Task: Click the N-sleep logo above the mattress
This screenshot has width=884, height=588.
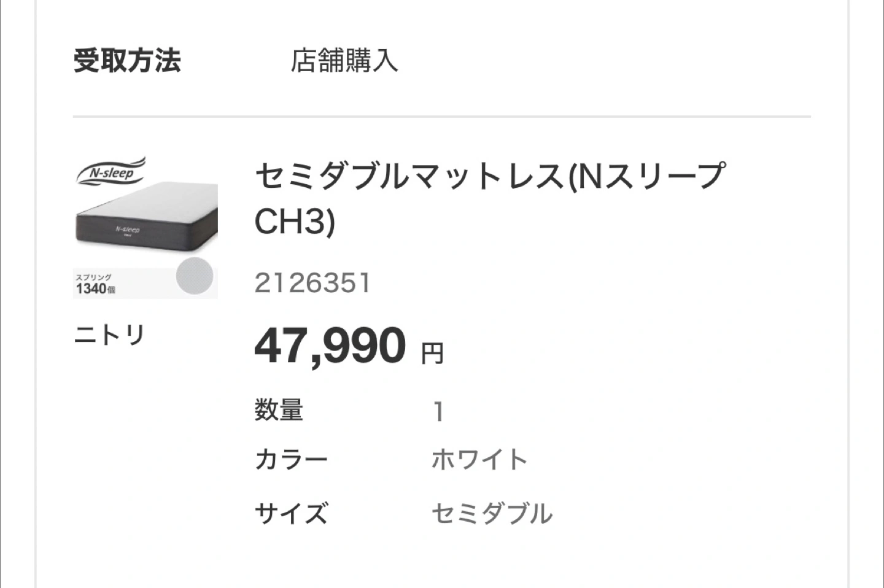Action: (x=111, y=171)
